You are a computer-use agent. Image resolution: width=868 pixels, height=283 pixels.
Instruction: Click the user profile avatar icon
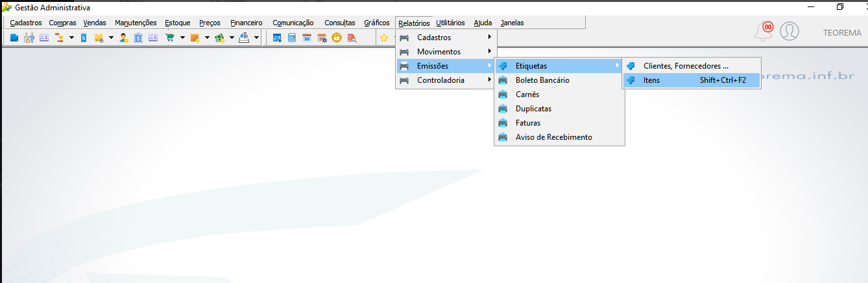790,31
